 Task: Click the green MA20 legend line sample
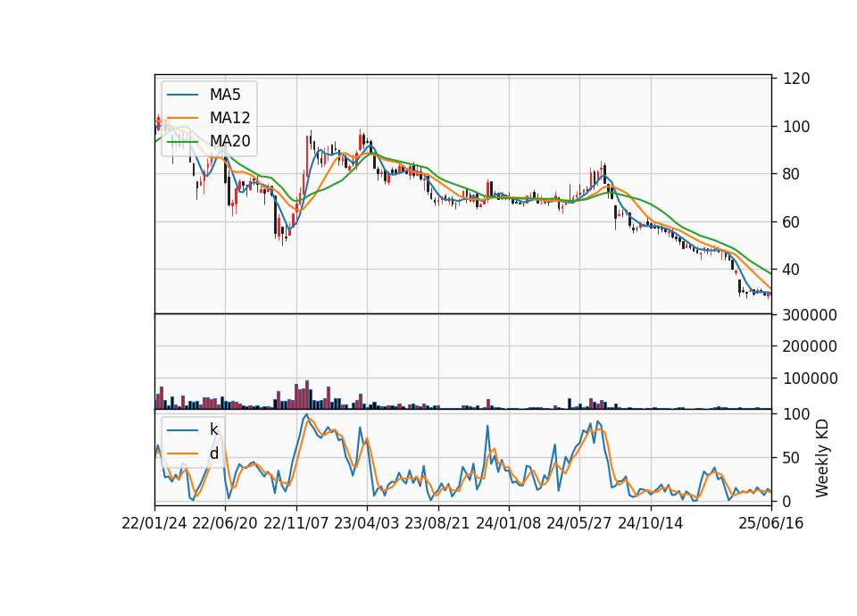click(x=182, y=141)
